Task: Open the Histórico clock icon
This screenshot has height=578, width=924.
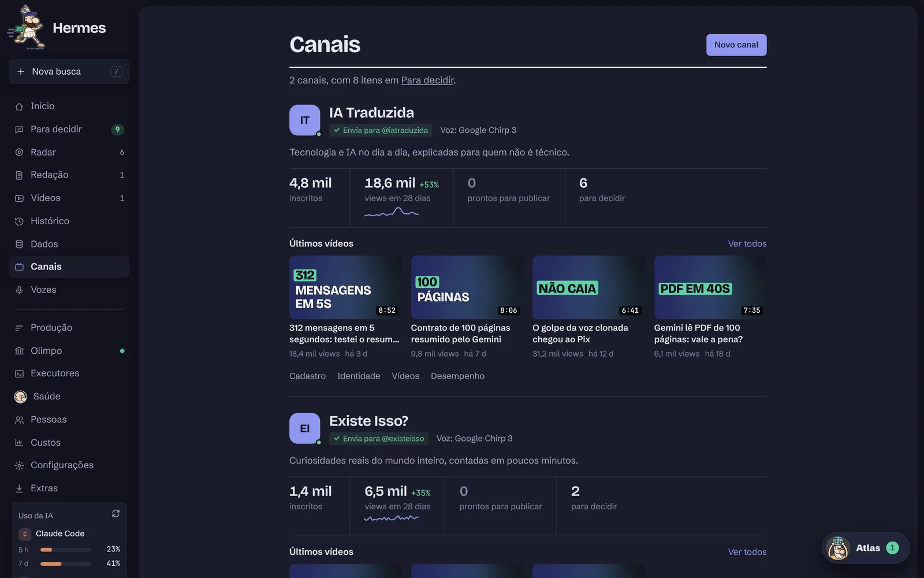Action: tap(19, 221)
